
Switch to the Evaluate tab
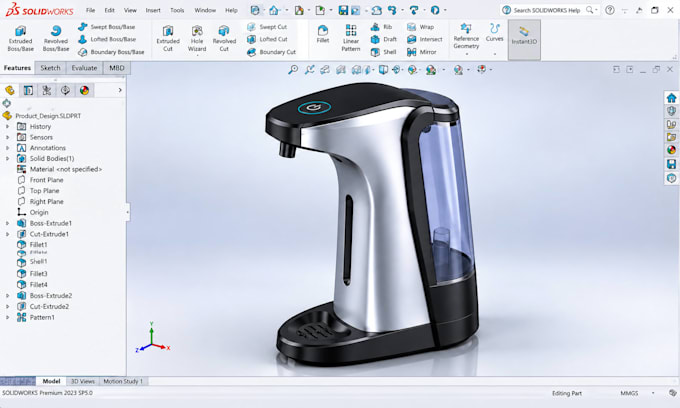pyautogui.click(x=84, y=68)
